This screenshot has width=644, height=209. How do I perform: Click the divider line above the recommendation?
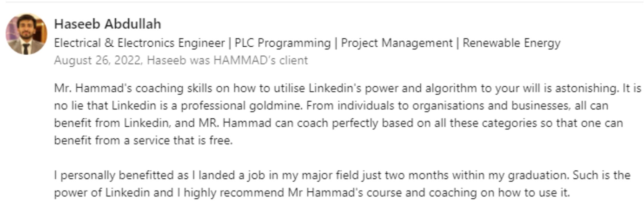click(x=324, y=2)
